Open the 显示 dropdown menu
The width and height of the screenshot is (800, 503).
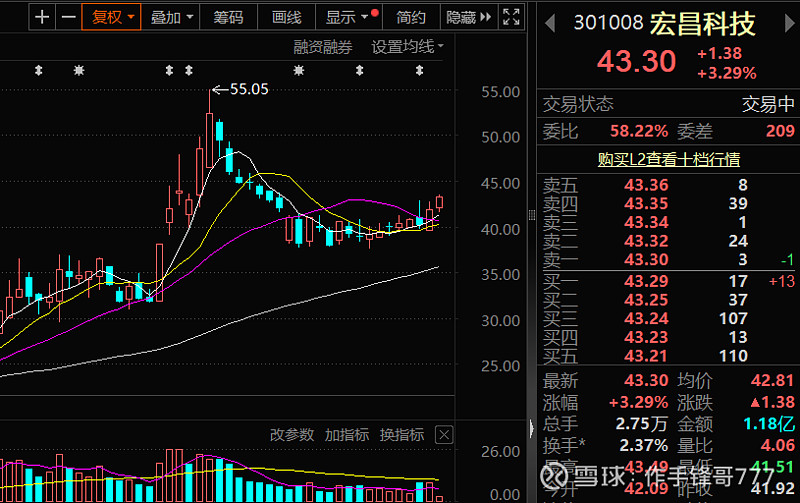(x=349, y=17)
